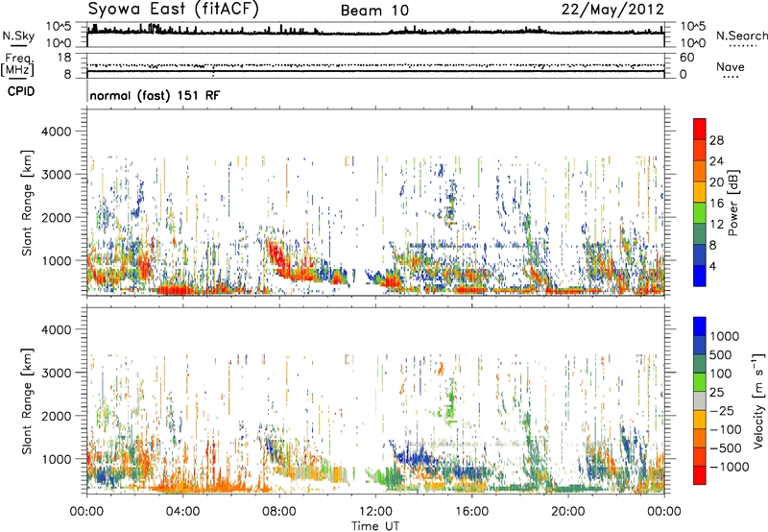Click the 'Nave' legend label

point(731,67)
